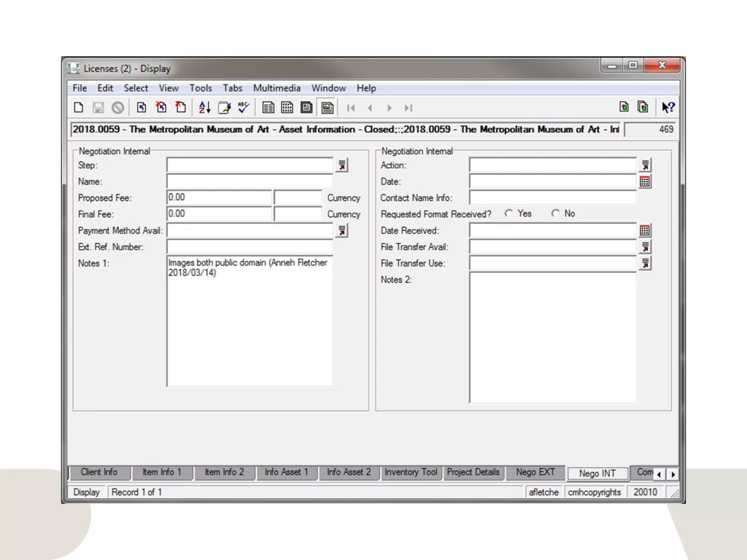Jump to last record arrow
Image resolution: width=747 pixels, height=560 pixels.
(x=408, y=108)
